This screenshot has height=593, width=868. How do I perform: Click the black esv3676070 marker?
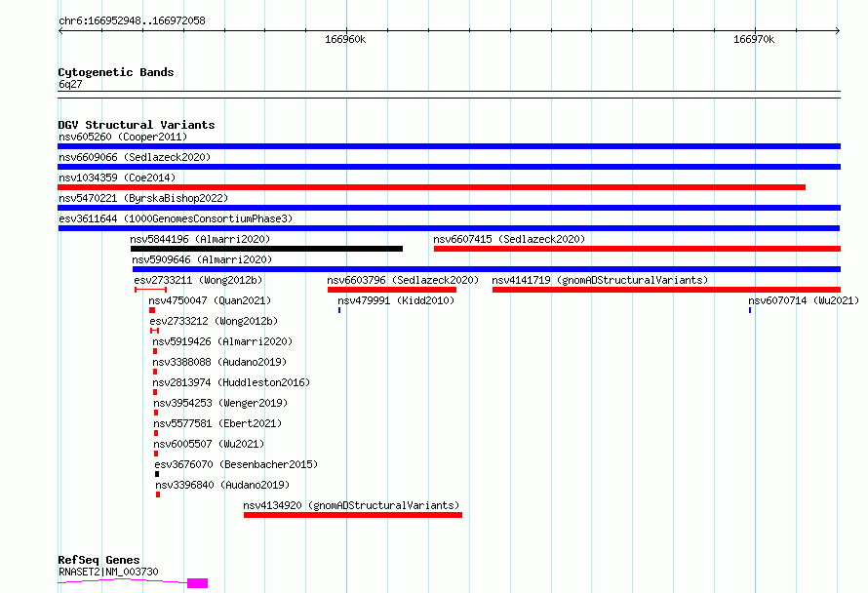157,474
